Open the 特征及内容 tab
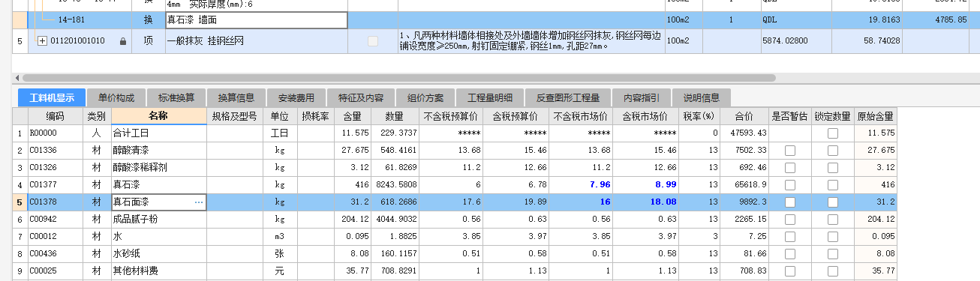 click(x=361, y=97)
